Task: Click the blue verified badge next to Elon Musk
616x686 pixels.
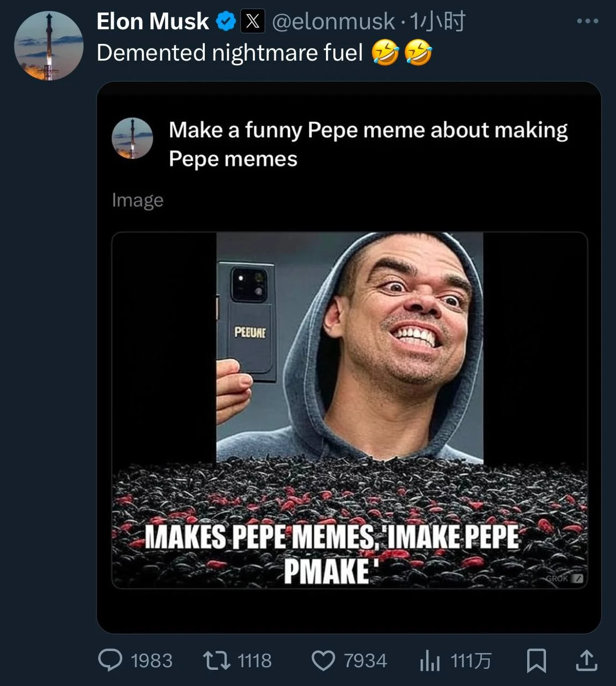Action: (x=226, y=21)
